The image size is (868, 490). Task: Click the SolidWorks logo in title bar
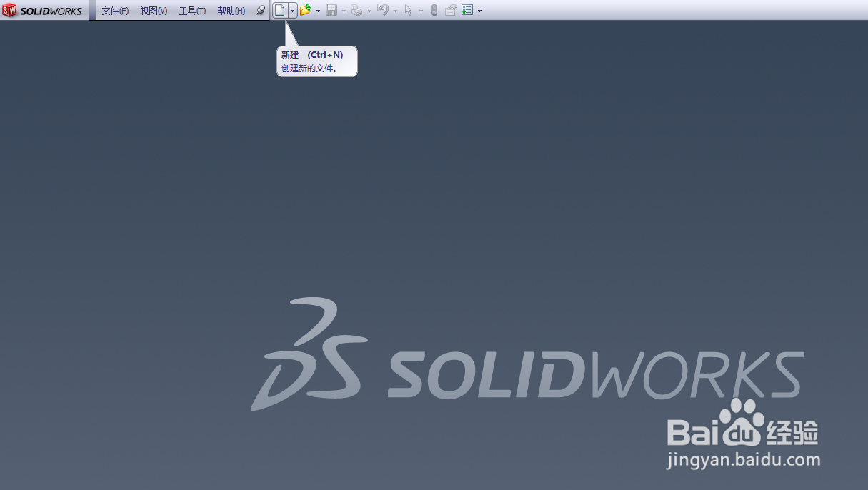tap(43, 11)
